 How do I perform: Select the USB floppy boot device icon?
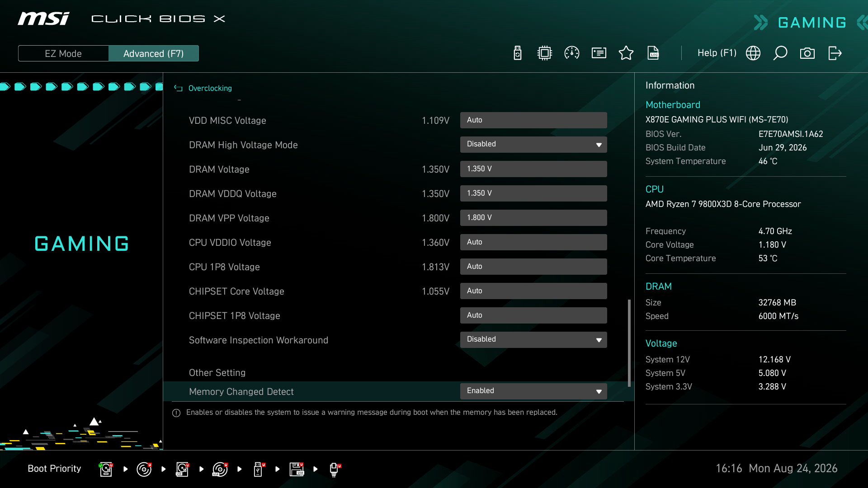(x=297, y=469)
